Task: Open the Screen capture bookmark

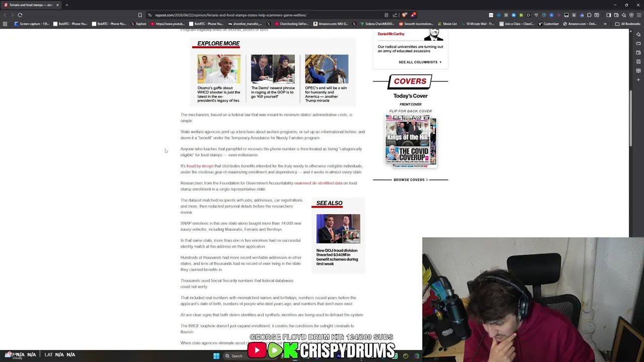Action: pos(32,24)
